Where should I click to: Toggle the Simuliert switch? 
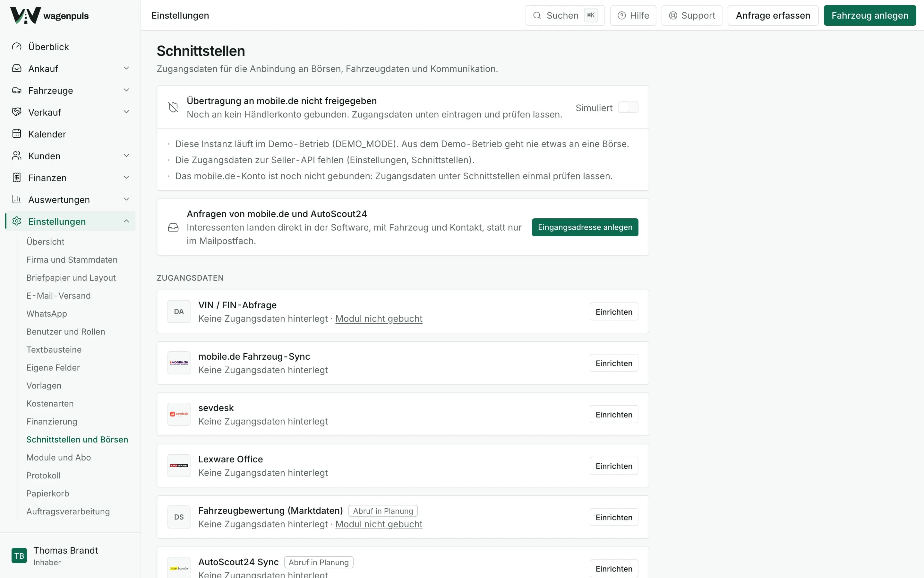tap(628, 108)
